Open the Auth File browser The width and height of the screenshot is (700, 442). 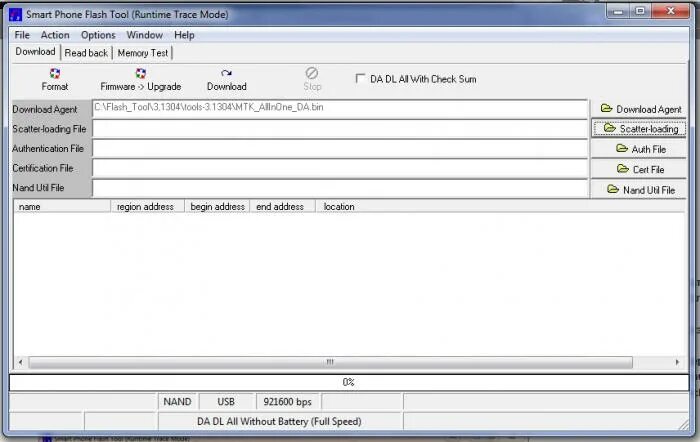(x=639, y=149)
